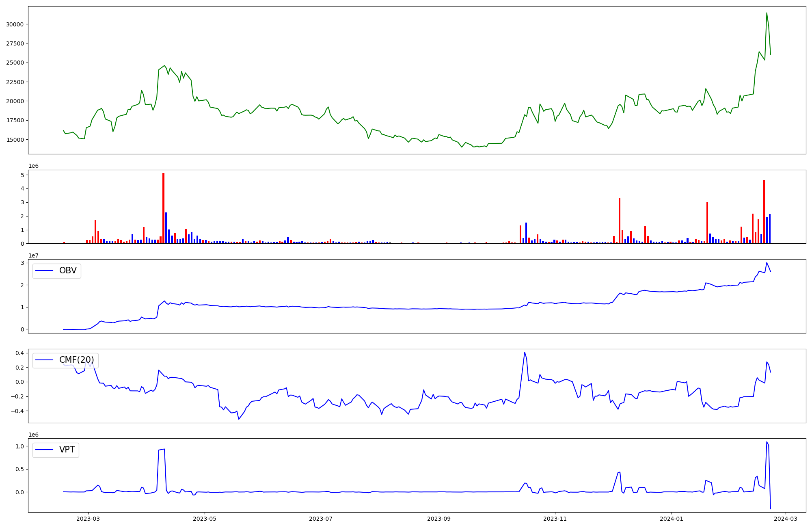Click the 2024-01 date axis label
This screenshot has width=812, height=528.
point(672,519)
